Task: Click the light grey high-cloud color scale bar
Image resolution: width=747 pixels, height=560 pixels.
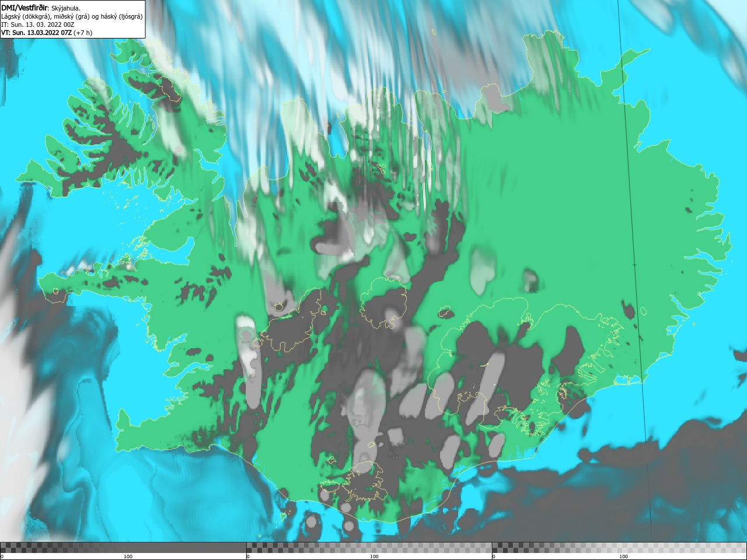Action: click(619, 547)
